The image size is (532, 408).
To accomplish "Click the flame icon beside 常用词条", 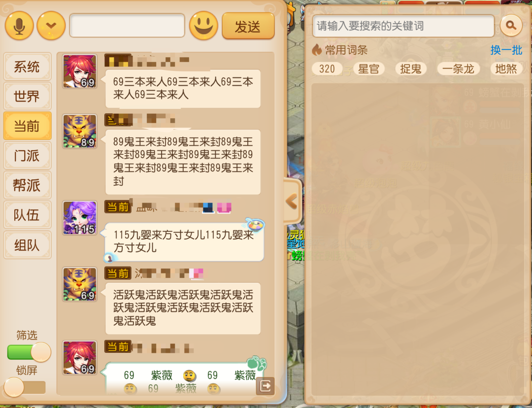I will pos(317,50).
